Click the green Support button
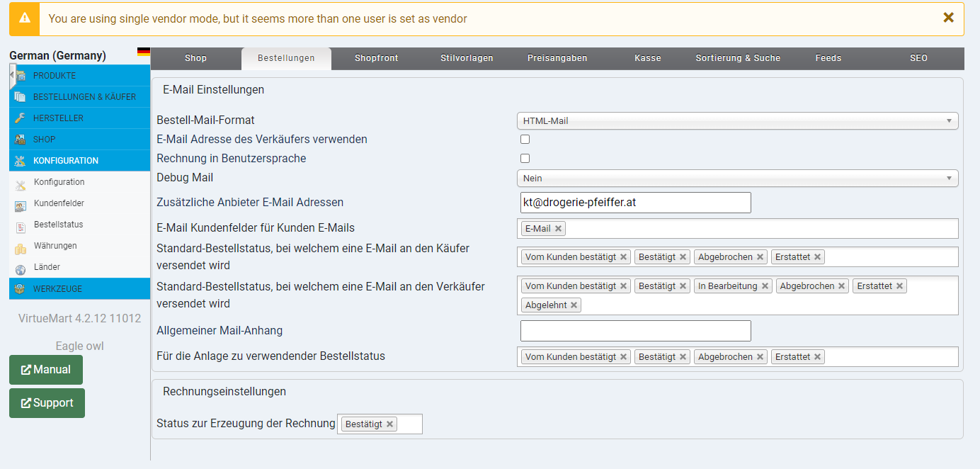980x469 pixels. (47, 403)
